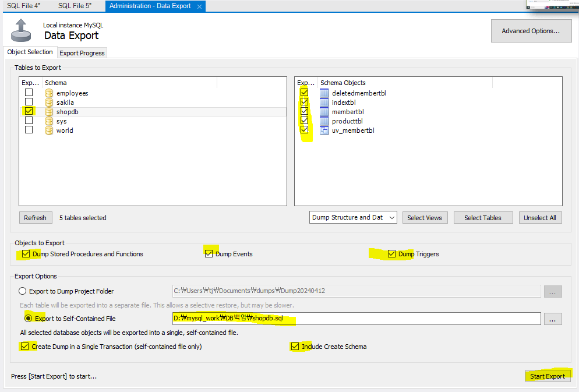This screenshot has width=579, height=392.
Task: Click the employees schema database icon
Action: 49,93
